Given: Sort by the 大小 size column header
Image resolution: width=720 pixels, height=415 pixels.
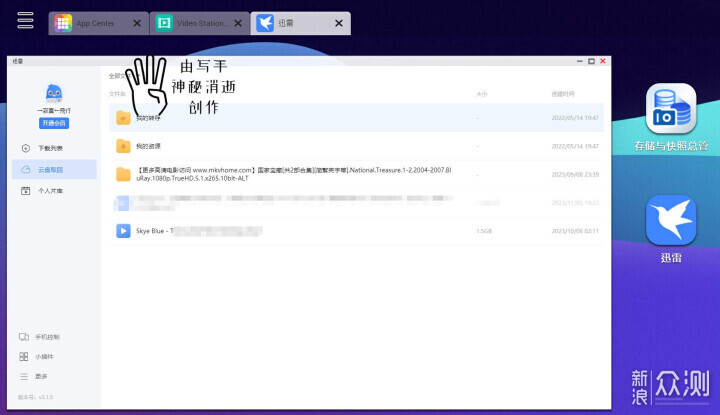Looking at the screenshot, I should coord(481,94).
